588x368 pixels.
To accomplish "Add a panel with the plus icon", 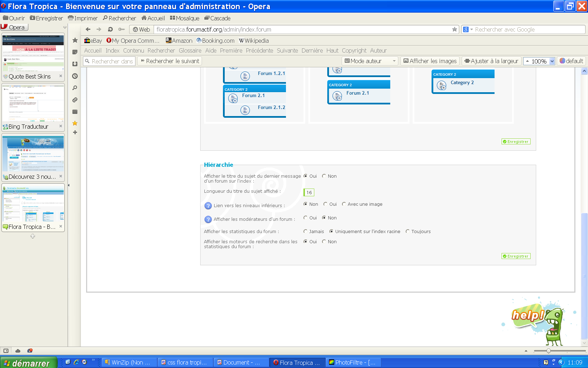I will click(75, 132).
